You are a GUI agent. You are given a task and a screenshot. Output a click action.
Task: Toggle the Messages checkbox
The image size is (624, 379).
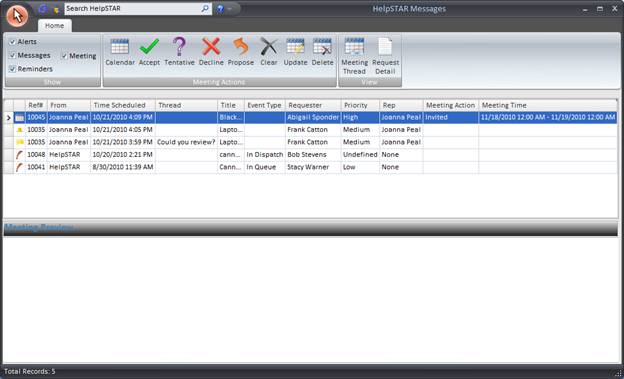click(x=12, y=55)
